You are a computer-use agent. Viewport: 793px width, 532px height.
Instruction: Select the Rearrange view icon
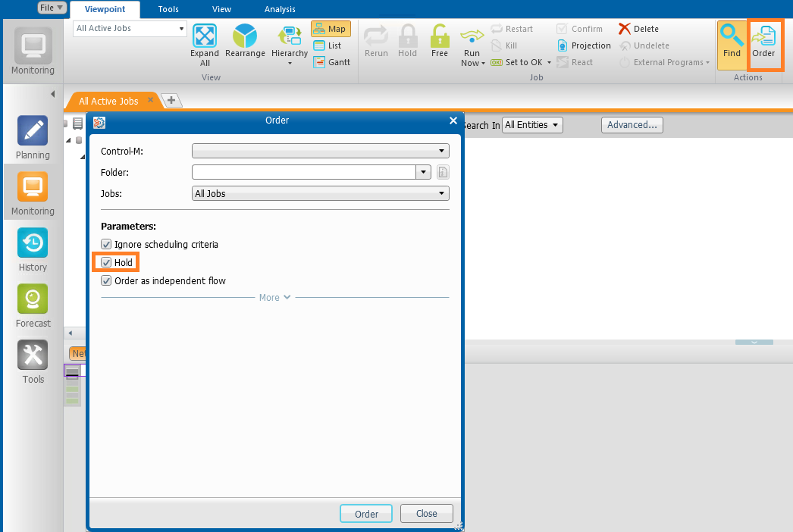point(245,36)
